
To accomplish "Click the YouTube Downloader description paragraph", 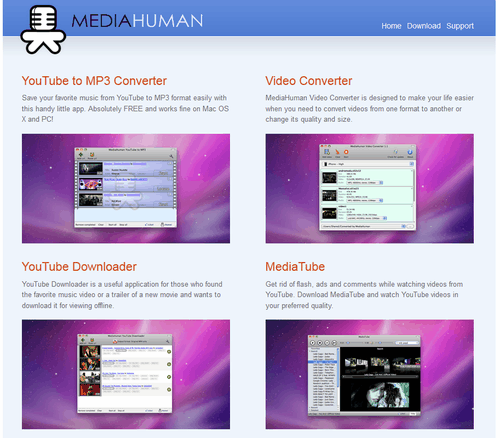I will point(122,295).
